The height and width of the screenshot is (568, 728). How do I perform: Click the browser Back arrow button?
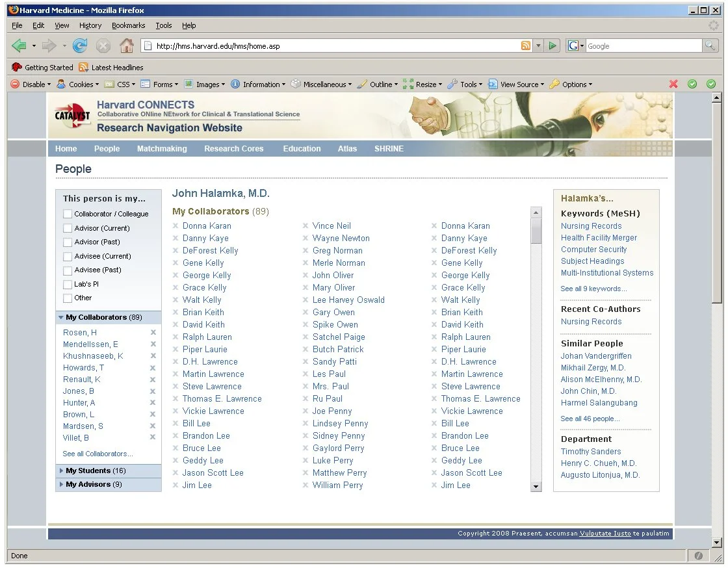[19, 45]
